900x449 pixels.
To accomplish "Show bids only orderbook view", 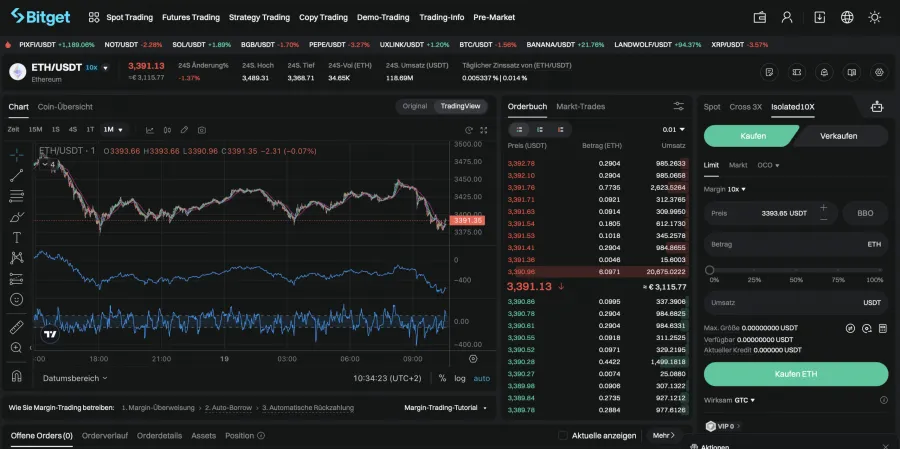I will [540, 130].
